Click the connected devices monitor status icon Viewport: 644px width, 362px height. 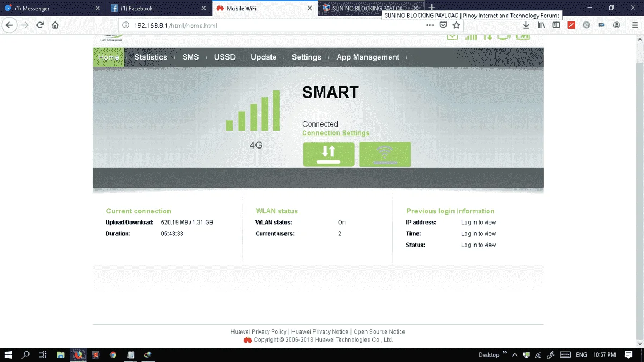coord(504,36)
